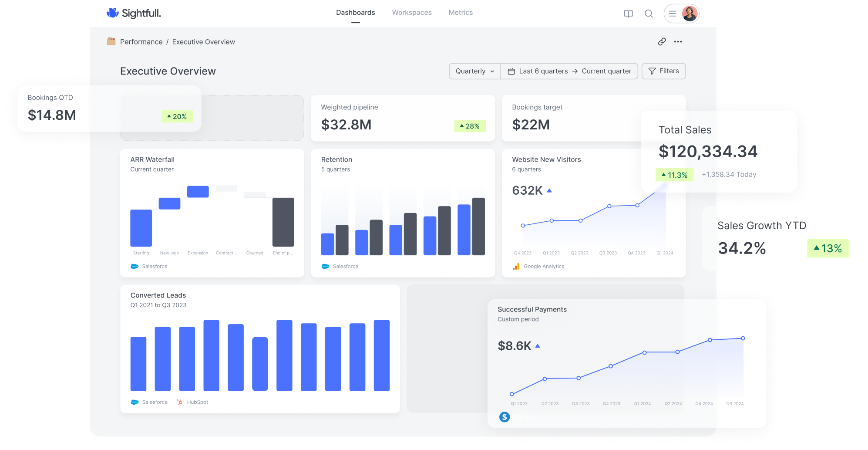
Task: Go to Performance in the breadcrumb
Action: (141, 42)
